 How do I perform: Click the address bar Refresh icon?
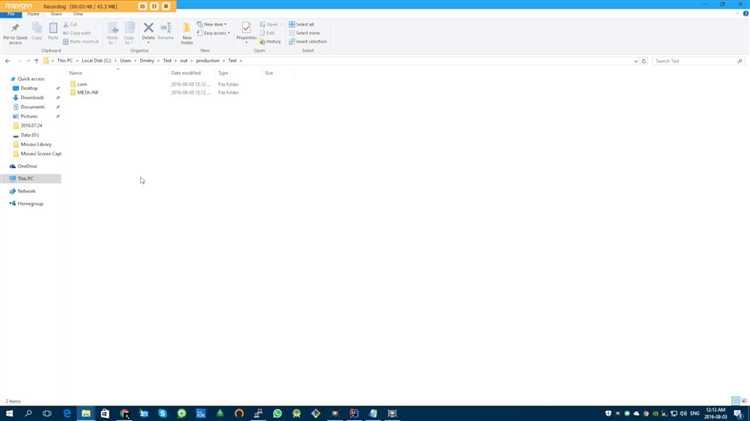(x=644, y=61)
